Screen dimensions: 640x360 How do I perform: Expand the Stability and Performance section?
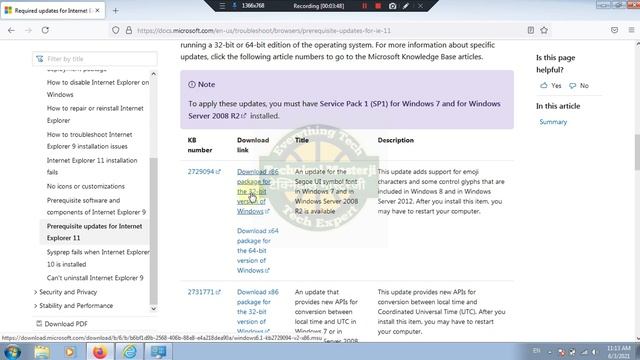[76, 305]
